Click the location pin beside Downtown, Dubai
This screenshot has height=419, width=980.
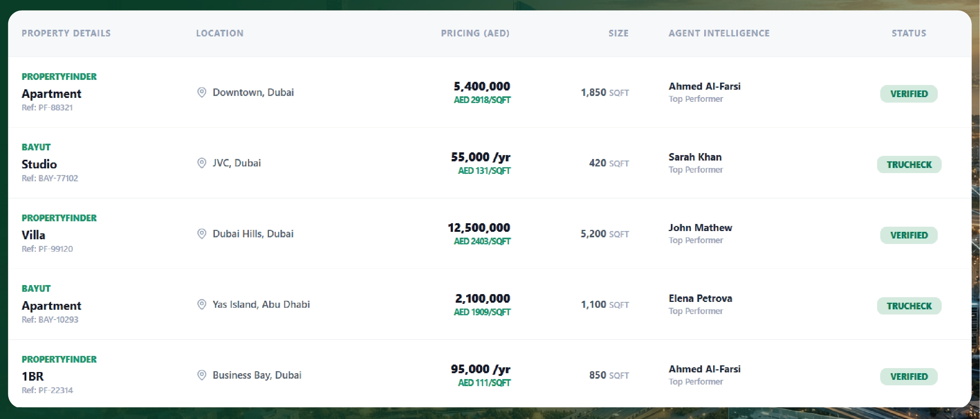coord(201,92)
